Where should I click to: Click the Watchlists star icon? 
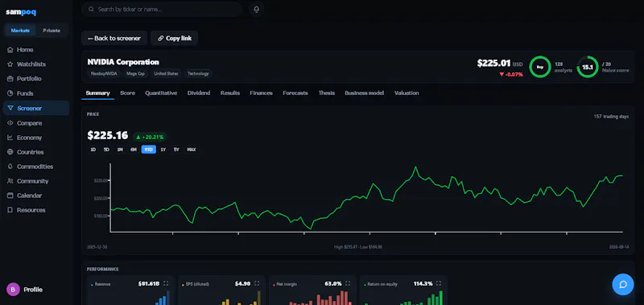10,64
